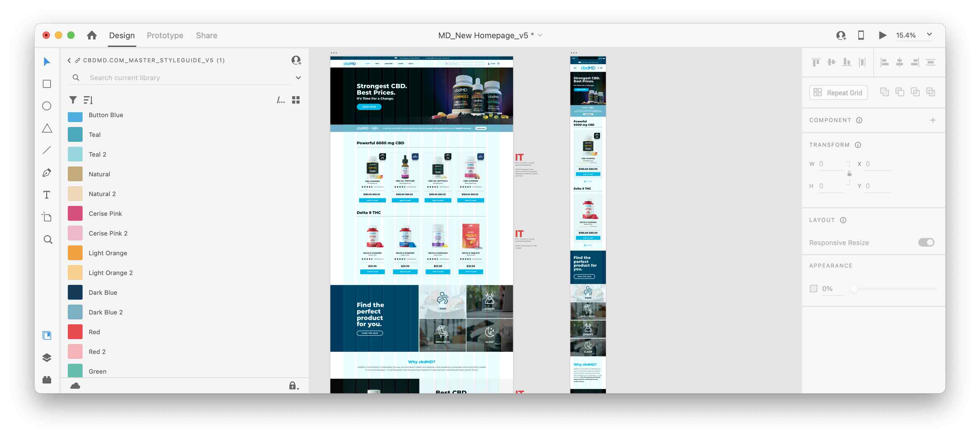980x439 pixels.
Task: Align middle vertically icon
Action: click(831, 62)
